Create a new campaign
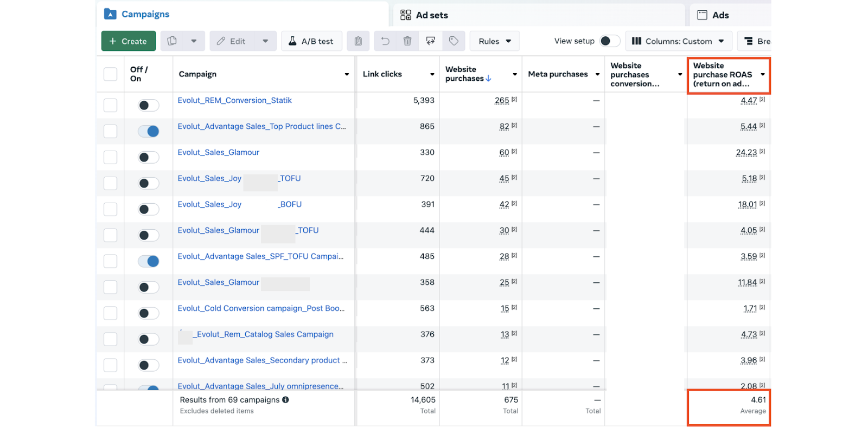868x427 pixels. coord(128,41)
